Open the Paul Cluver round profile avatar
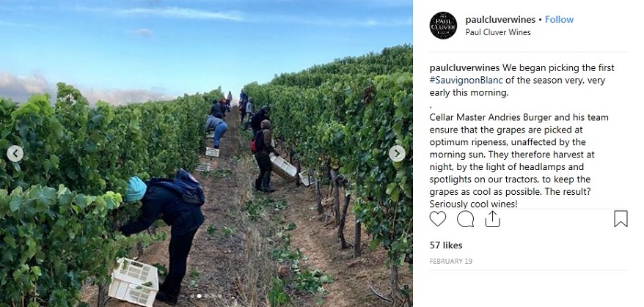 click(x=443, y=26)
